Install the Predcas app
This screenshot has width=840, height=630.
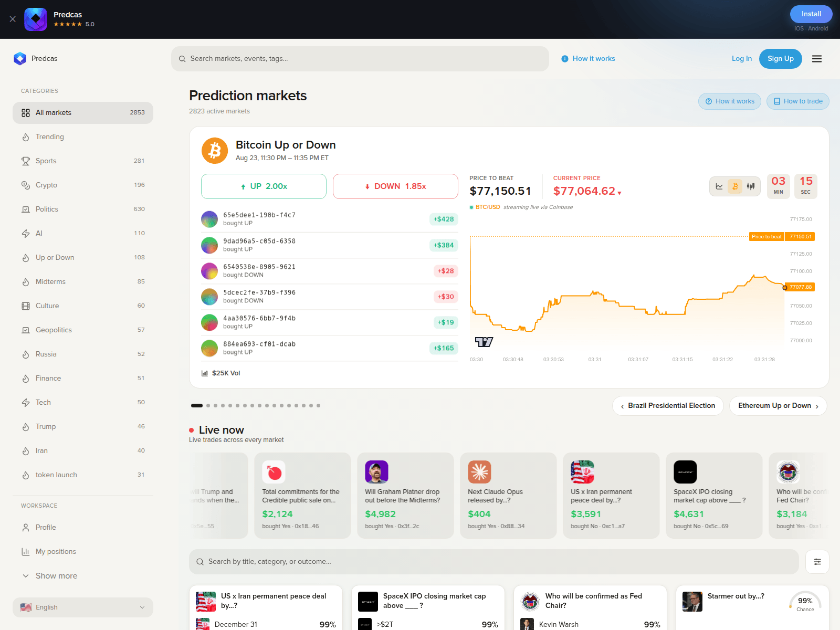coord(811,14)
